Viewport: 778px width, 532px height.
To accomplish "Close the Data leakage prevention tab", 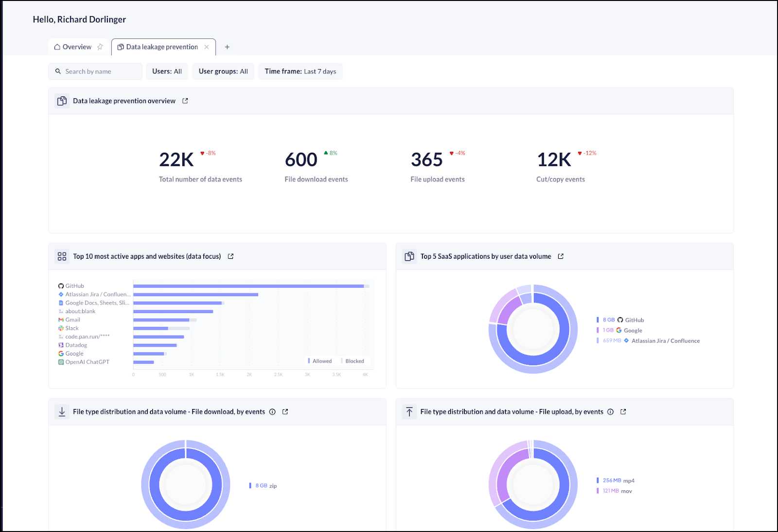I will [x=207, y=47].
